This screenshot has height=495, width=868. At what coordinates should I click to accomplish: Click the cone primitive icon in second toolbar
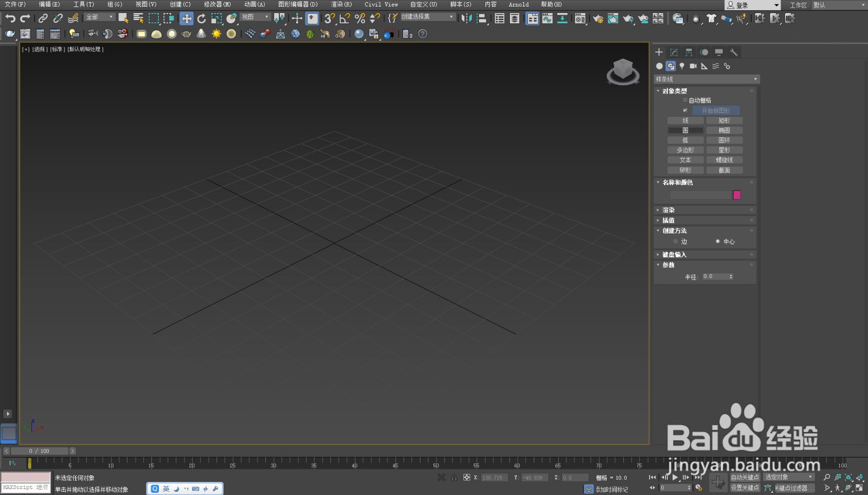click(x=201, y=34)
